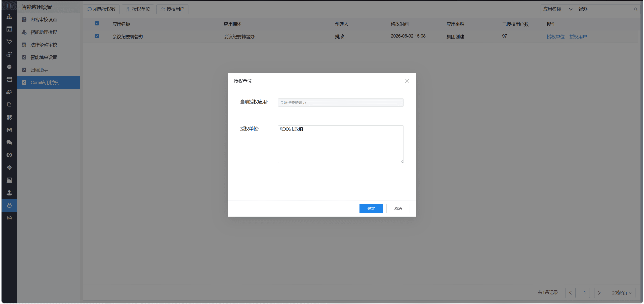
Task: Click the authorized user count 97
Action: [x=504, y=36]
